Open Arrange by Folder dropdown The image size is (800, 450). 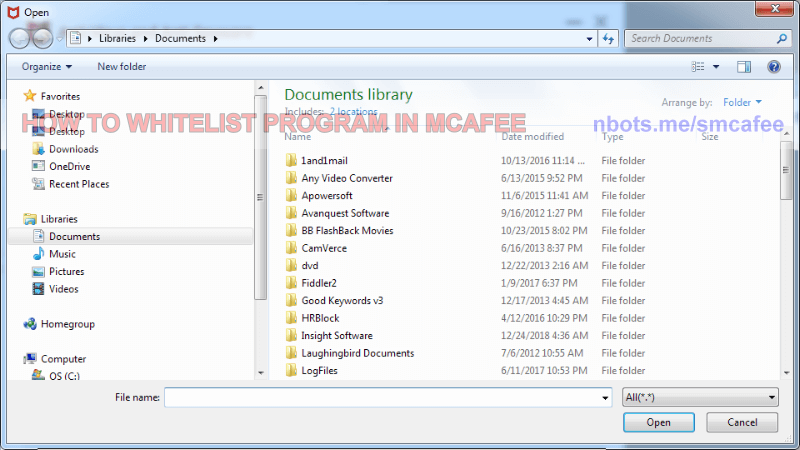point(742,103)
